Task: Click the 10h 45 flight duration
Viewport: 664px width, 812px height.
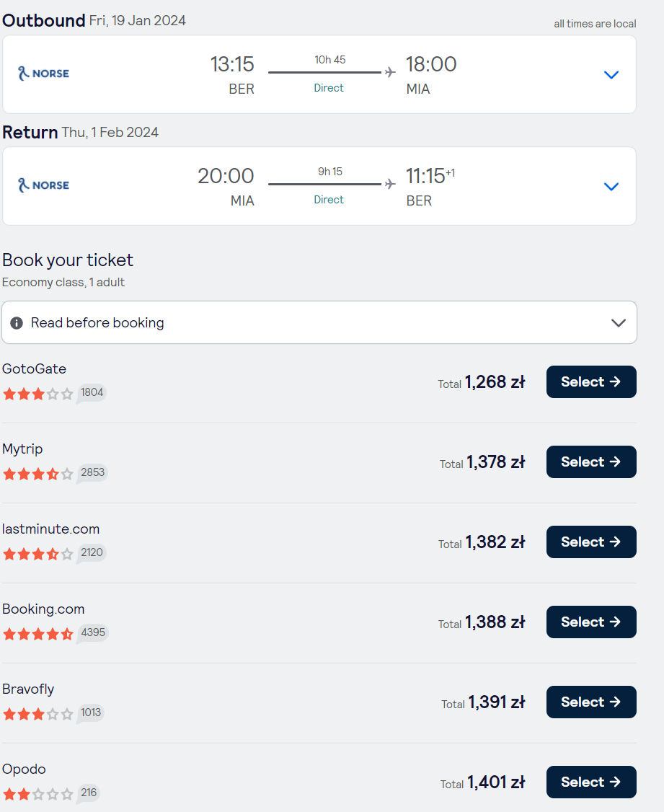Action: [x=330, y=60]
